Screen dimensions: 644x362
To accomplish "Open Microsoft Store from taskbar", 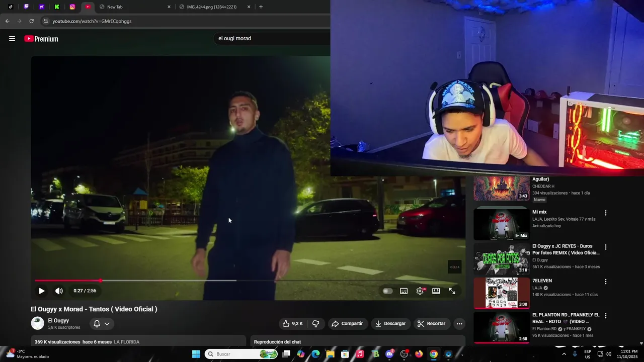I will 345,354.
